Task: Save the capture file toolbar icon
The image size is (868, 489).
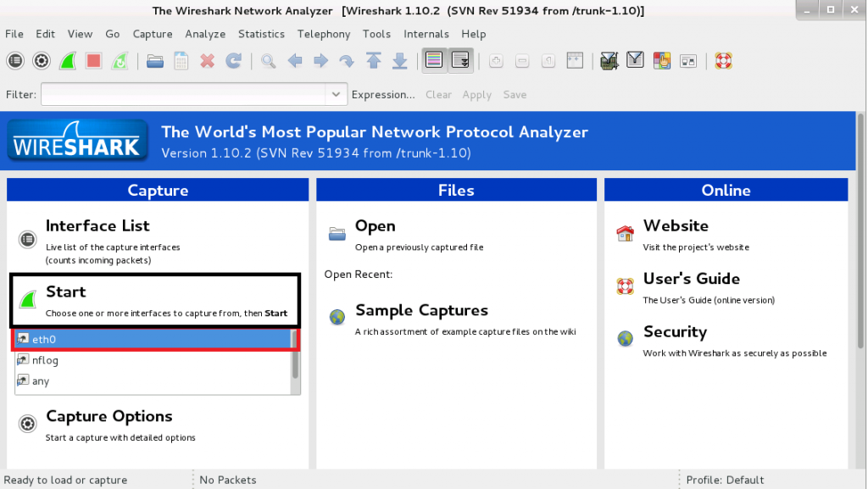Action: [181, 61]
